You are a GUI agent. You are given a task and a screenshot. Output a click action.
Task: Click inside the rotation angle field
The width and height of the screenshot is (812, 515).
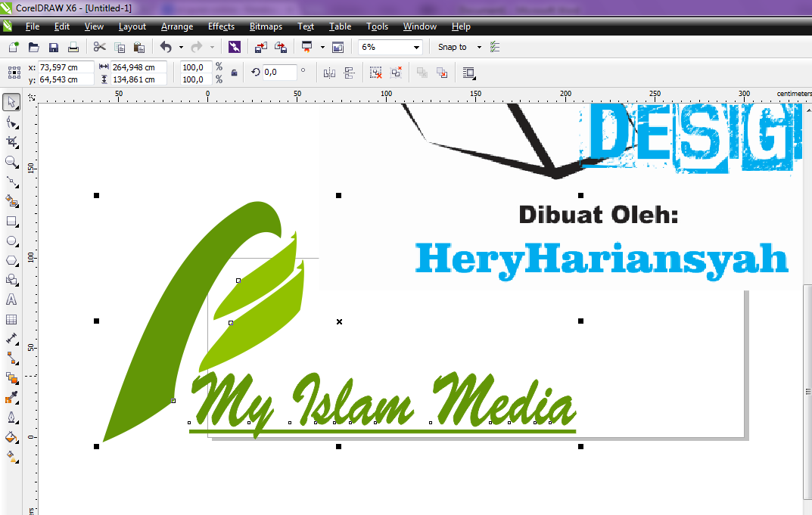pos(282,72)
